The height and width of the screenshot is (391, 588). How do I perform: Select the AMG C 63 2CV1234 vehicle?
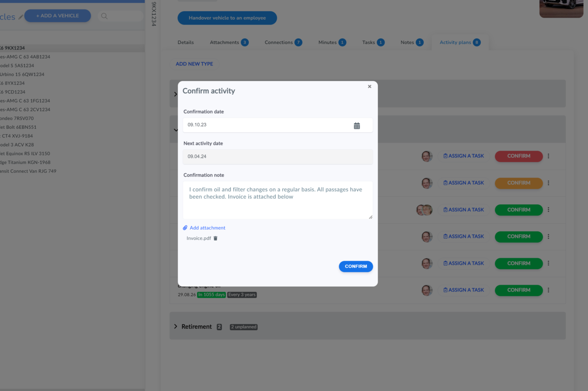click(x=72, y=110)
